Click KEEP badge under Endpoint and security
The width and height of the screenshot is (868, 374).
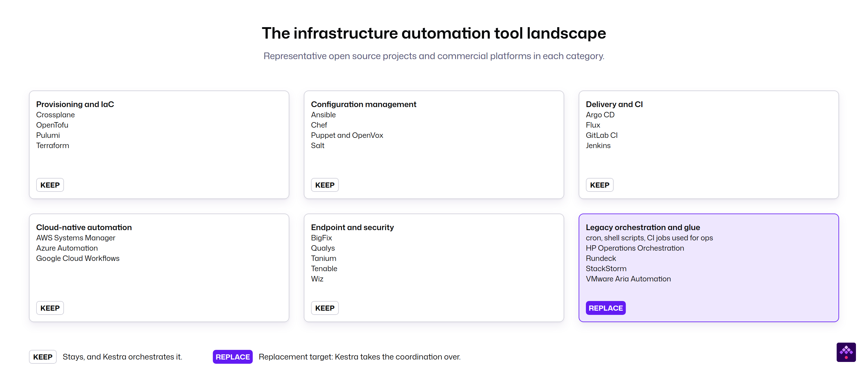click(x=325, y=308)
